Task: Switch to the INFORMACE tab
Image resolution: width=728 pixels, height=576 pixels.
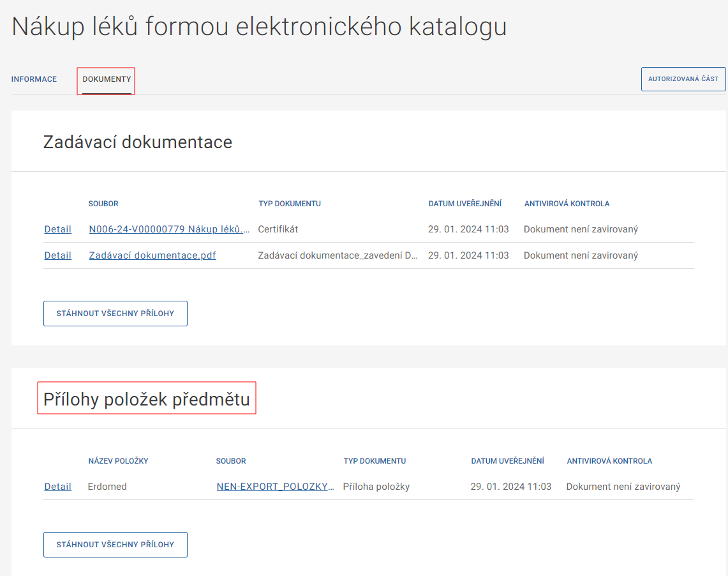Action: 34,79
